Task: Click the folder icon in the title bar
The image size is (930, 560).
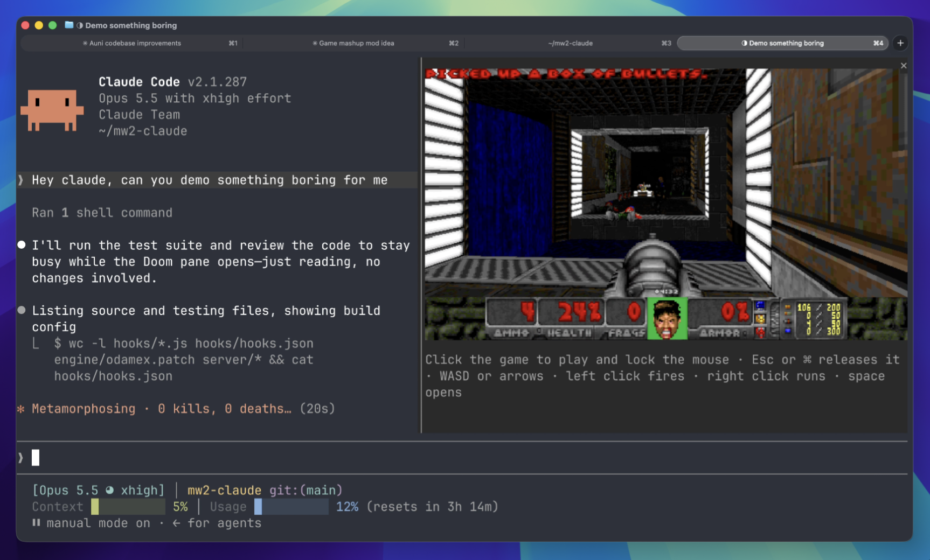Action: [x=69, y=25]
